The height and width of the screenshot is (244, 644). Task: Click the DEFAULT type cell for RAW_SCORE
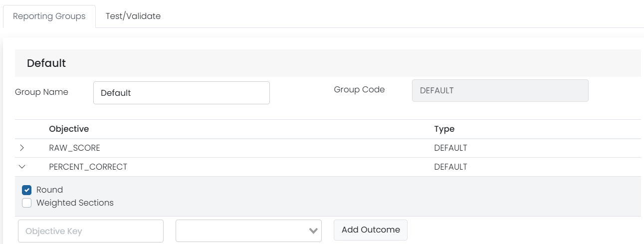pos(451,148)
